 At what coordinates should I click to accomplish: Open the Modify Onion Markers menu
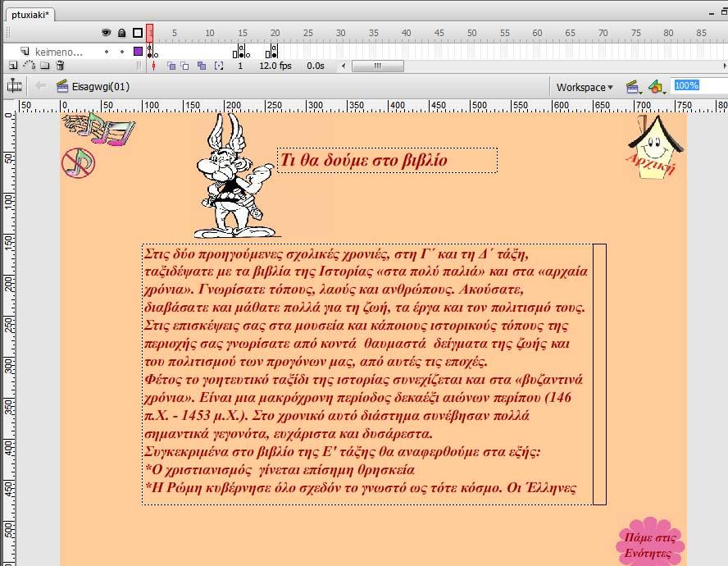pos(219,66)
